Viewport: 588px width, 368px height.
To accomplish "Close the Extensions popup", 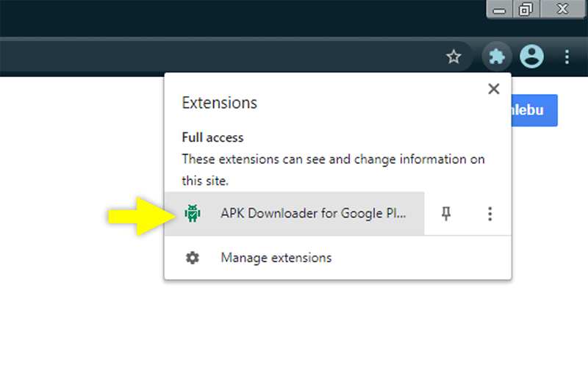I will coord(493,89).
